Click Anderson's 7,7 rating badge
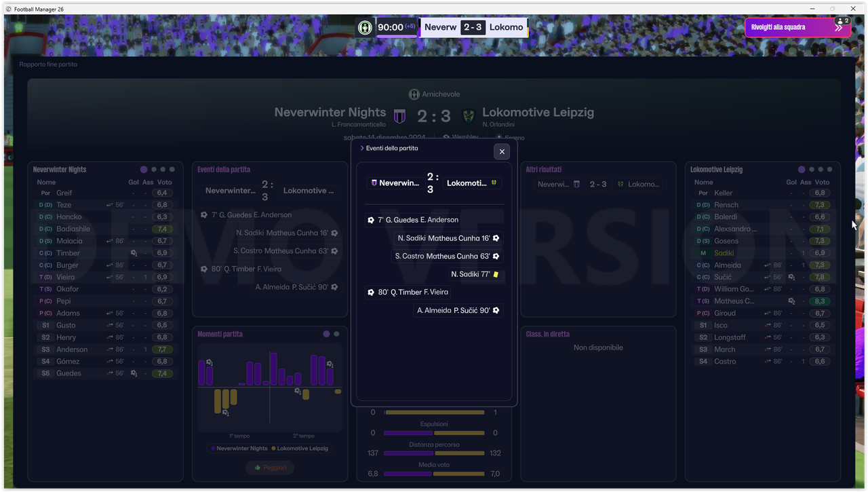 (x=162, y=349)
